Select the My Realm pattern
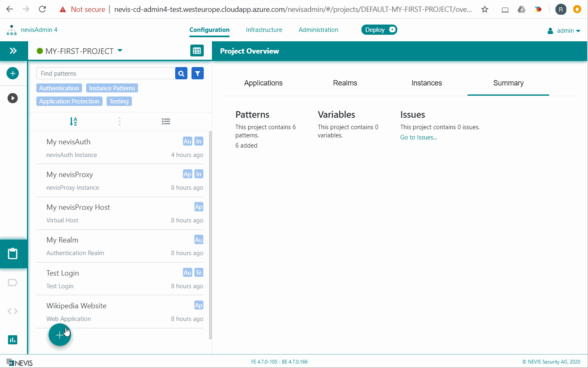The height and width of the screenshot is (368, 588). click(x=120, y=246)
